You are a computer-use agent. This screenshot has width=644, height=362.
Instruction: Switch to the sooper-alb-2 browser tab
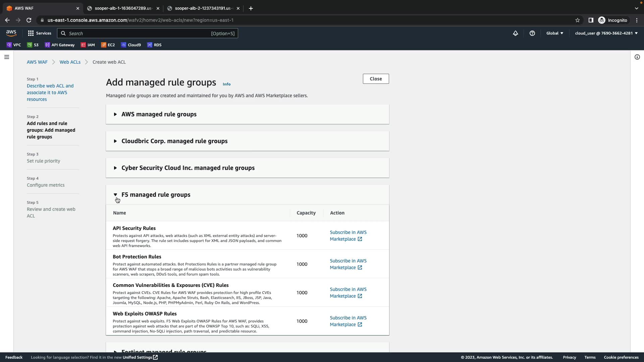[x=203, y=8]
